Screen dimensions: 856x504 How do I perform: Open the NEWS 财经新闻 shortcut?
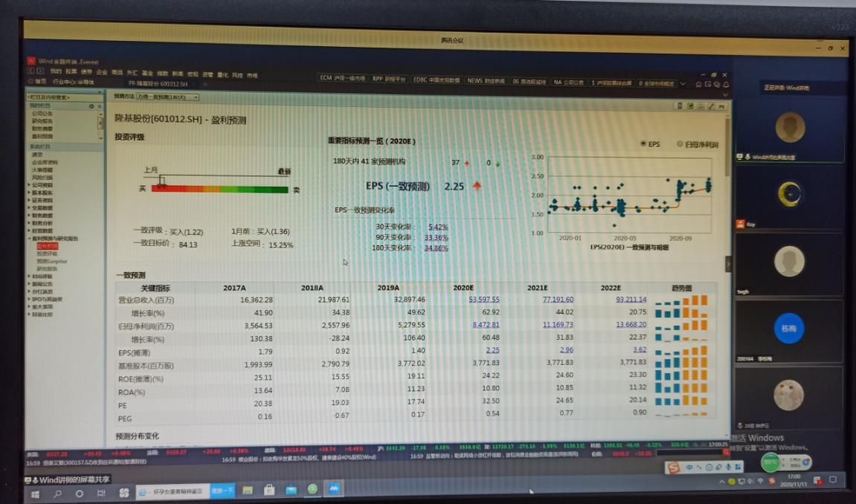pos(486,81)
